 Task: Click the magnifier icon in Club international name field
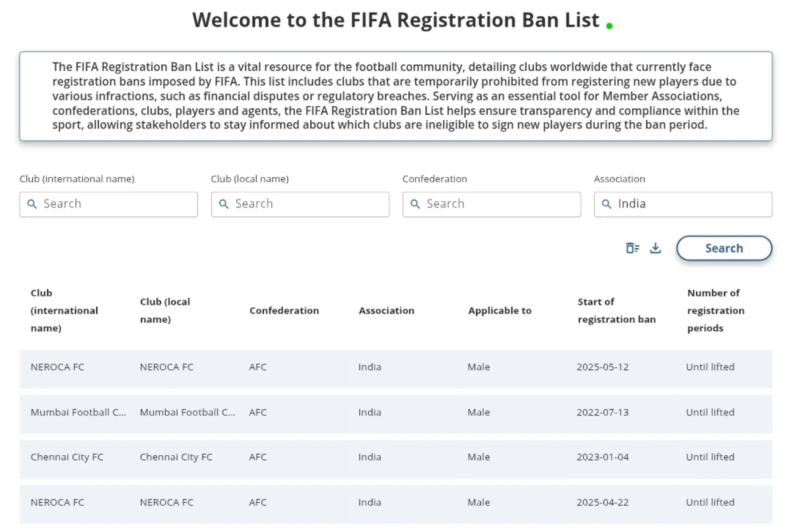(x=31, y=204)
